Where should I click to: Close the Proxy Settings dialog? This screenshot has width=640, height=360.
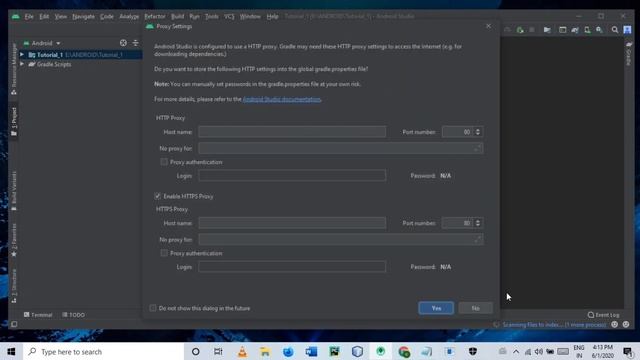coord(489,26)
